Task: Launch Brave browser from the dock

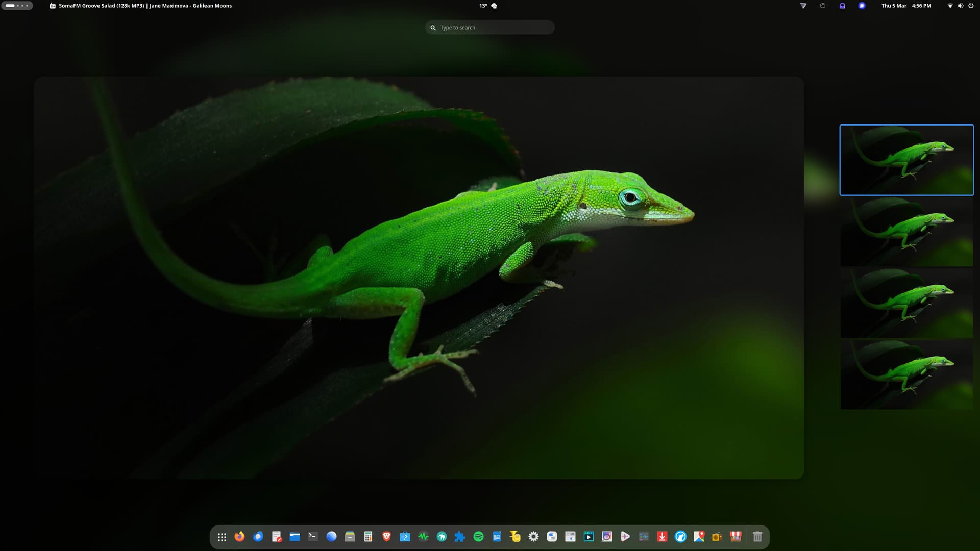Action: 386,537
